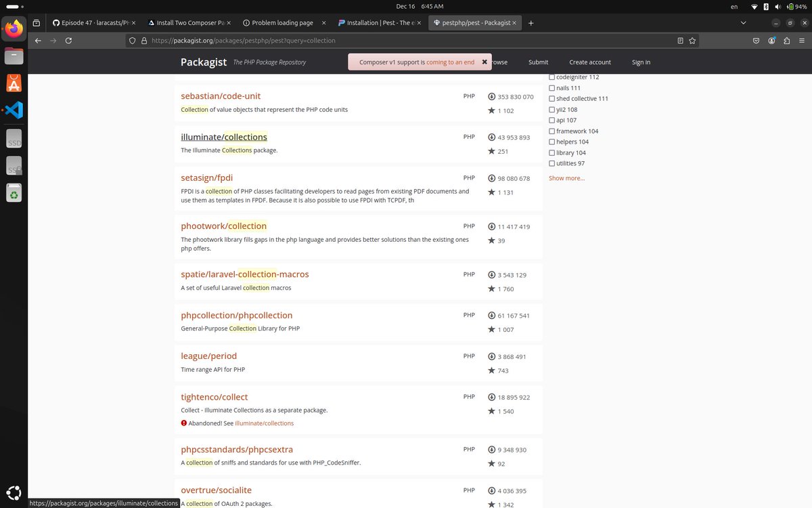Viewport: 812px width, 508px height.
Task: Follow the 'coming to an end' link
Action: [450, 62]
